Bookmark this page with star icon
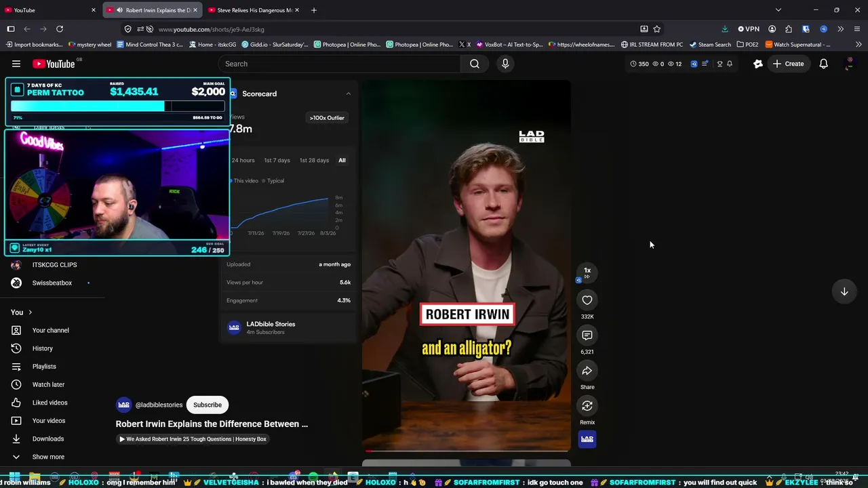The width and height of the screenshot is (868, 488). click(656, 29)
